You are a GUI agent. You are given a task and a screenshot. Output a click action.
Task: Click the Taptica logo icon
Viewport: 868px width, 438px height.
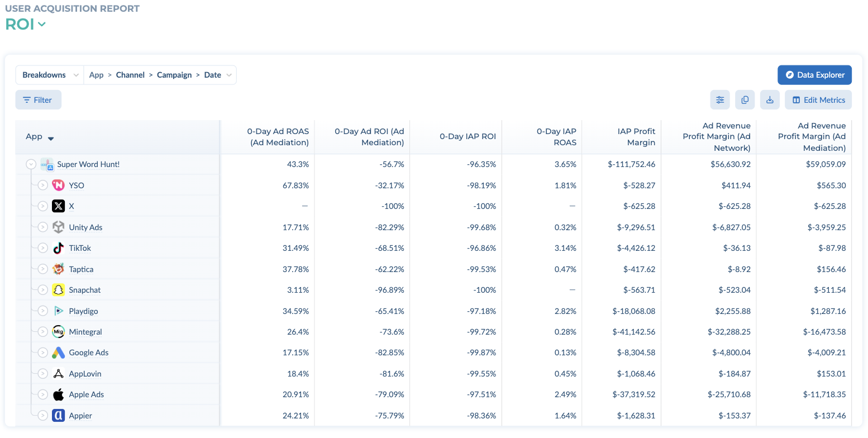tap(58, 269)
